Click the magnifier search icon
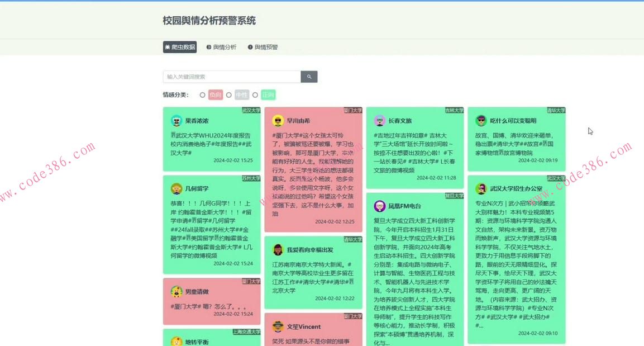Screen dimensions: 644x346 [x=309, y=76]
